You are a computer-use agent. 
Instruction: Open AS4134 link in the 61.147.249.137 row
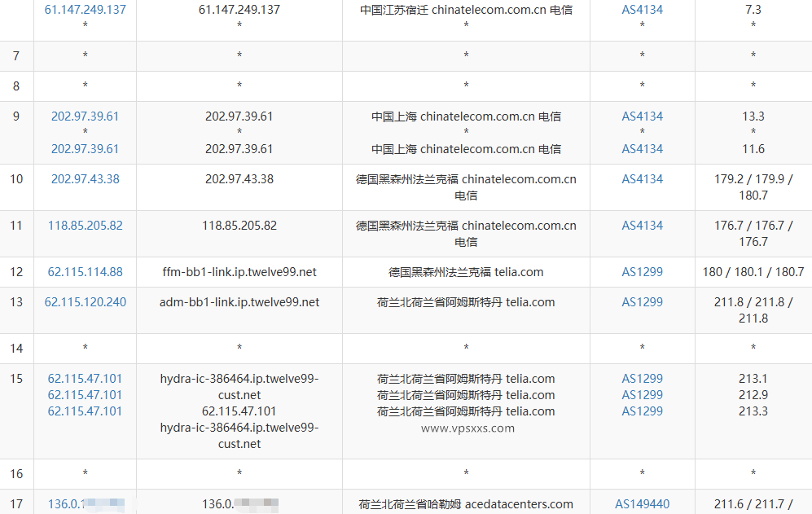[x=642, y=9]
